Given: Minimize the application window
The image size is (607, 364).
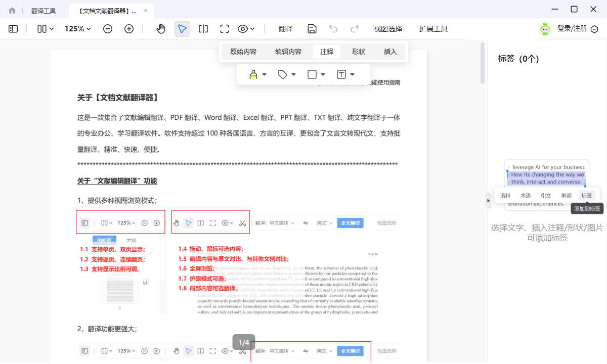Looking at the screenshot, I should pyautogui.click(x=555, y=9).
